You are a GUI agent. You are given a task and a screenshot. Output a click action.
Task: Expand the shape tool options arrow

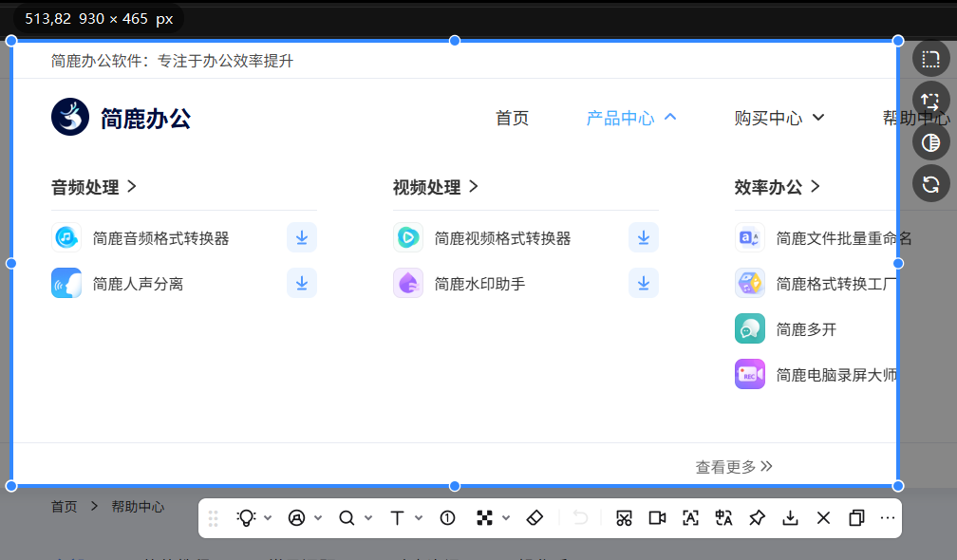coord(318,518)
